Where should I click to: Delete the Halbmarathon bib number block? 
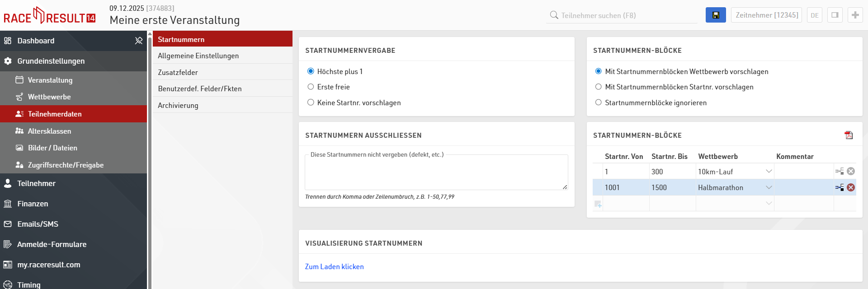point(850,187)
